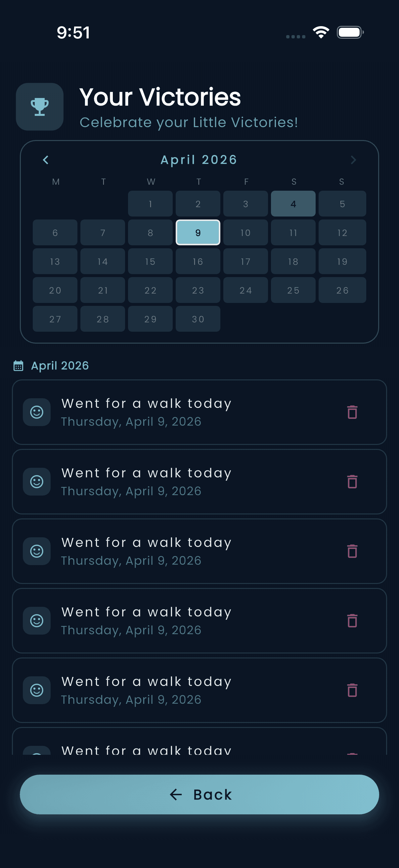
Task: Delete the fifth walk victory entry
Action: click(x=352, y=691)
